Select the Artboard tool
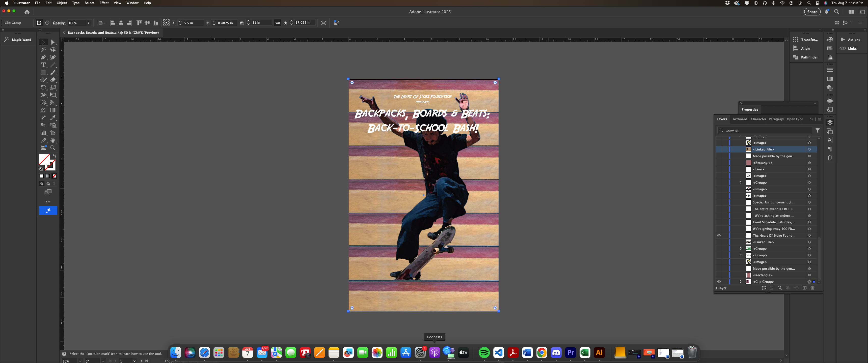Screen dimensions: 868x363 click(53, 133)
